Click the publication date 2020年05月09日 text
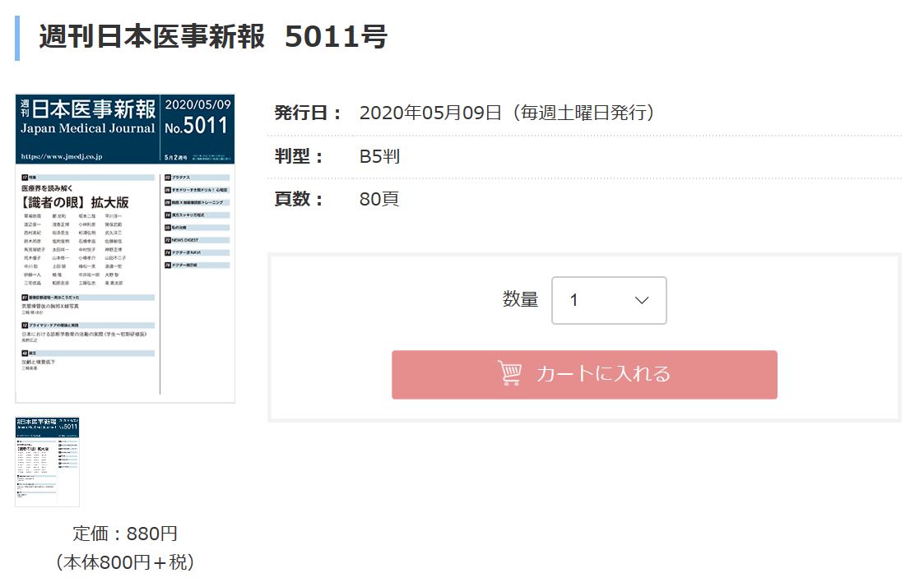The width and height of the screenshot is (924, 587). pyautogui.click(x=430, y=113)
